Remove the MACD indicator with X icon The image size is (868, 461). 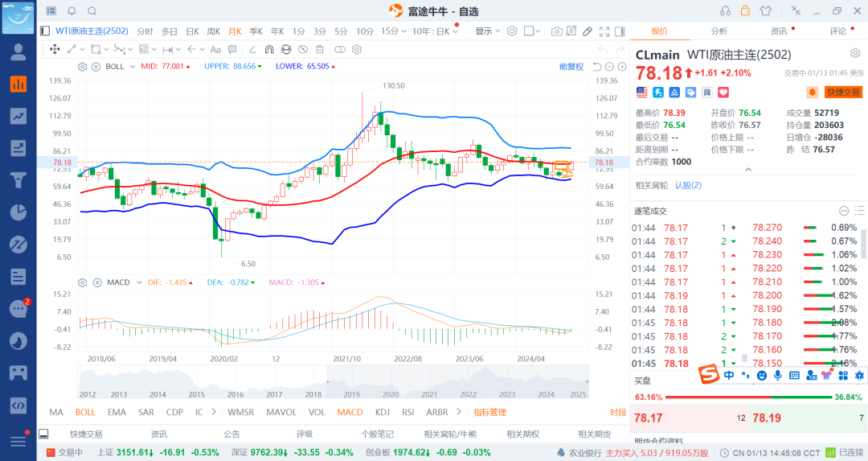[96, 282]
